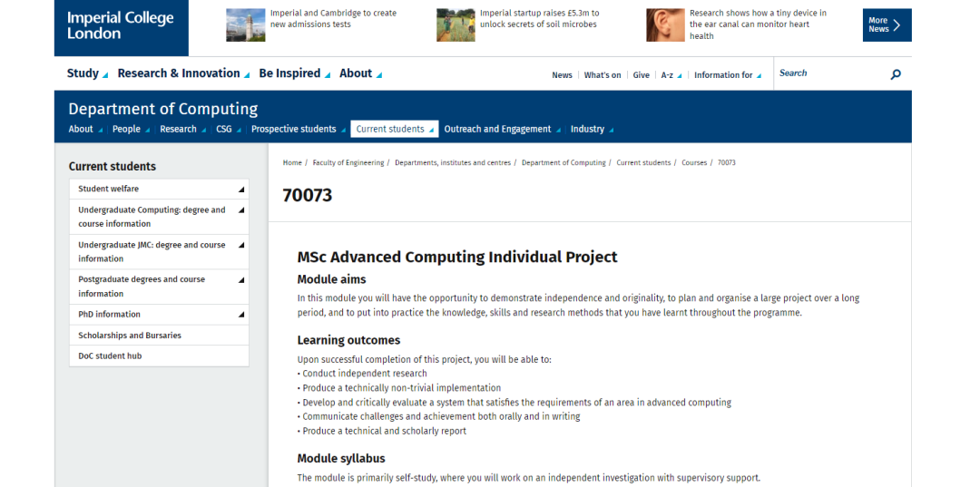Screen dimensions: 980x487
Task: Click bullet Produce a technical and scholarly report
Action: coord(381,431)
